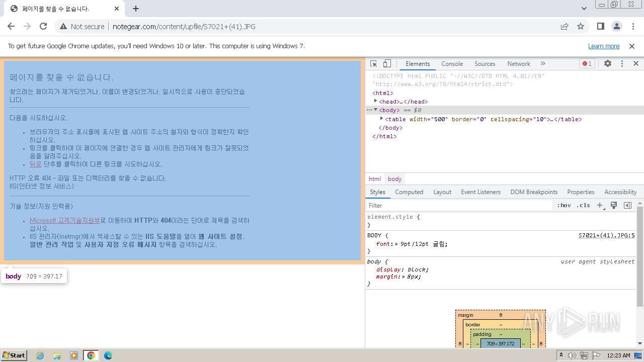Select the Styles tab
The image size is (644, 362).
tap(377, 192)
